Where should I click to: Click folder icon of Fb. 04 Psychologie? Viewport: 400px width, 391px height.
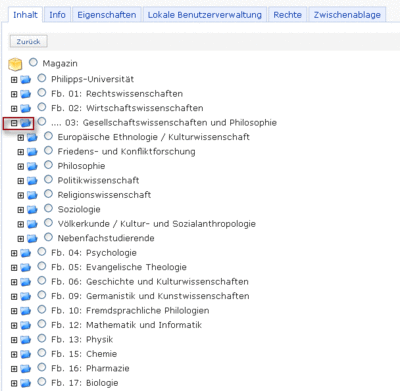[25, 253]
